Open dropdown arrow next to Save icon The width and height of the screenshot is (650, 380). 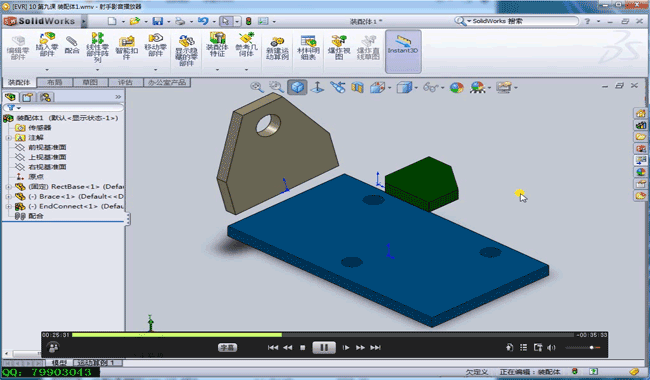pyautogui.click(x=168, y=22)
